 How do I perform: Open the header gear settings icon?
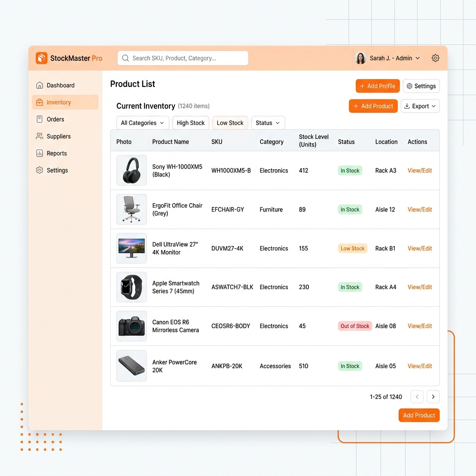(x=435, y=58)
